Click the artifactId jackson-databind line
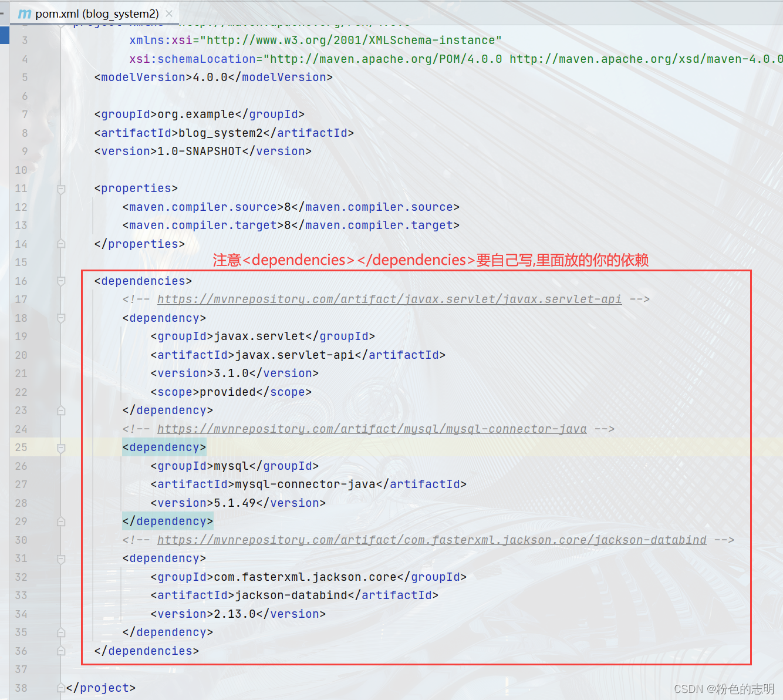Screen dimensions: 783x700 pos(295,595)
